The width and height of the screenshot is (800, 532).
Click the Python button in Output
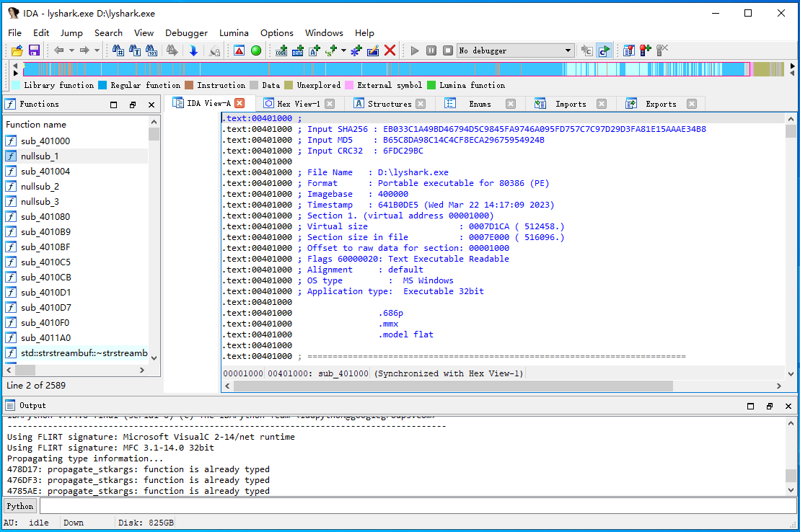[20, 506]
